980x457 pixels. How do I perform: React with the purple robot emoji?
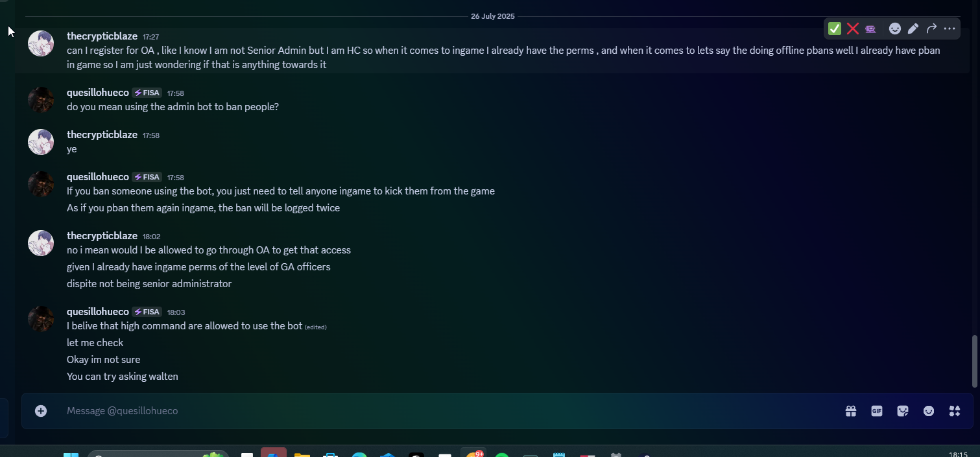tap(870, 29)
